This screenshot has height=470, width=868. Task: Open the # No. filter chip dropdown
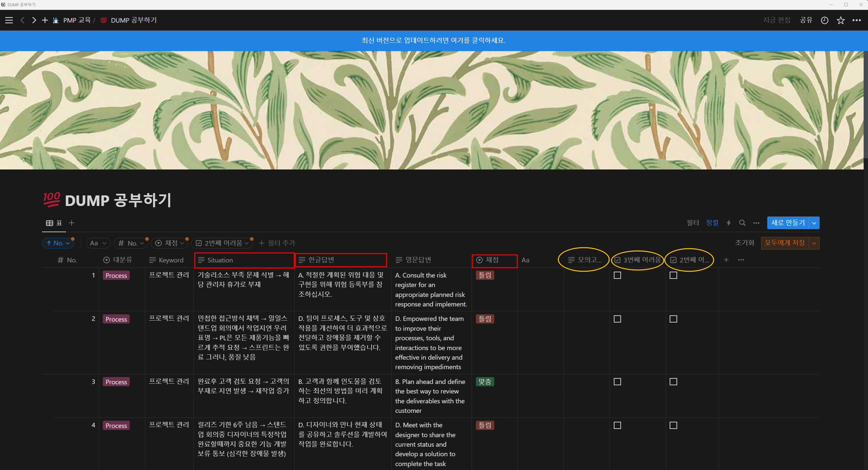click(131, 243)
